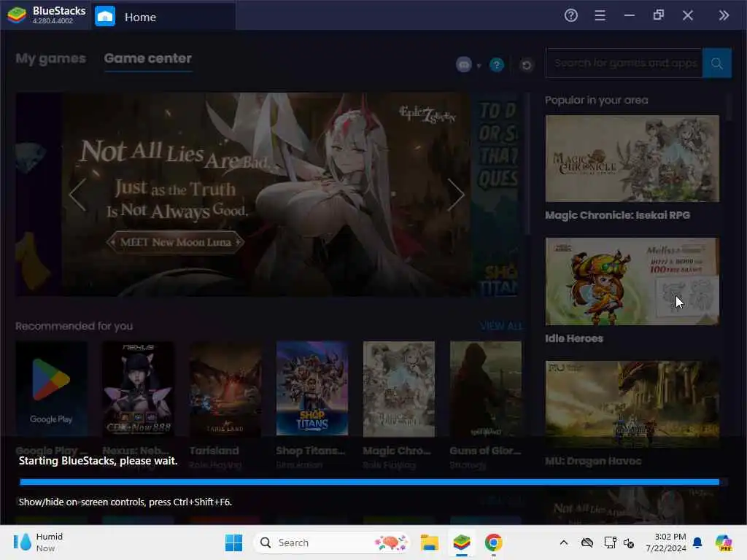Open the game controls gamepad icon
Screen dimensions: 747x560
click(x=463, y=64)
